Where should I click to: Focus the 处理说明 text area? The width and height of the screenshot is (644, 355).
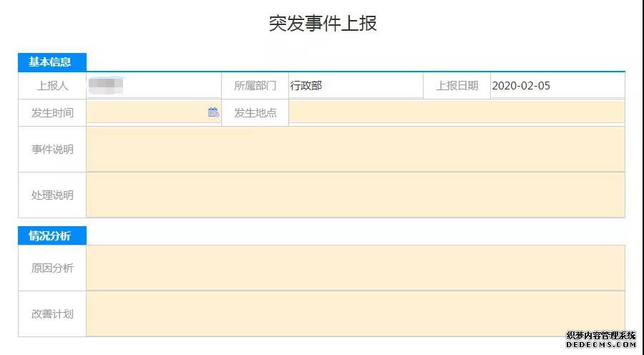pyautogui.click(x=355, y=195)
